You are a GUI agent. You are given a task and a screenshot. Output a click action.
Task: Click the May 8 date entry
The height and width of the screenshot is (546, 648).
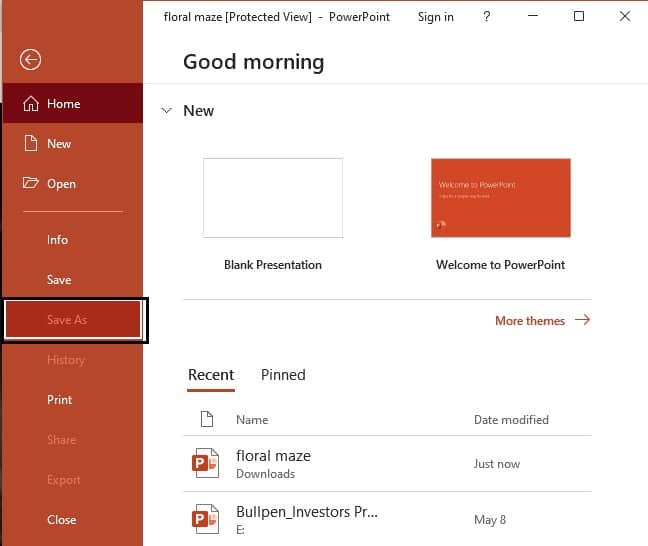(x=490, y=520)
